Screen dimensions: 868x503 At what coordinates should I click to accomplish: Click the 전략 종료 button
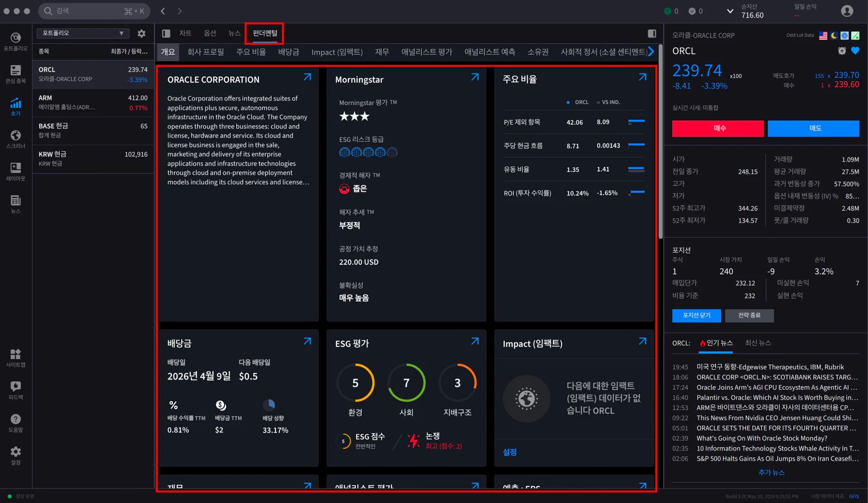749,315
